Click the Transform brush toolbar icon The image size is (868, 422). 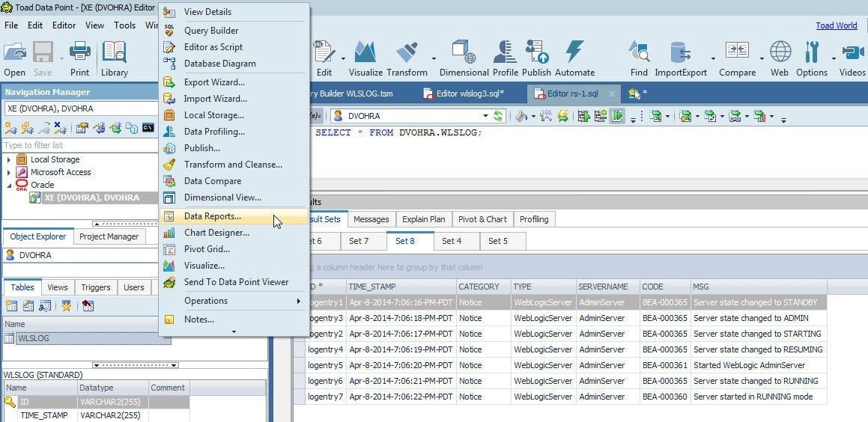(407, 52)
